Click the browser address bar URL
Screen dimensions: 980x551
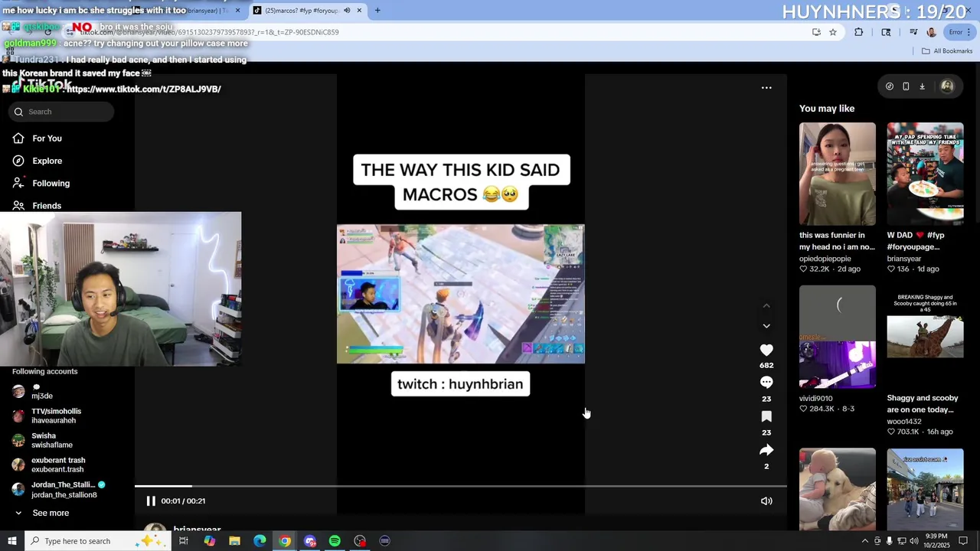pos(209,32)
